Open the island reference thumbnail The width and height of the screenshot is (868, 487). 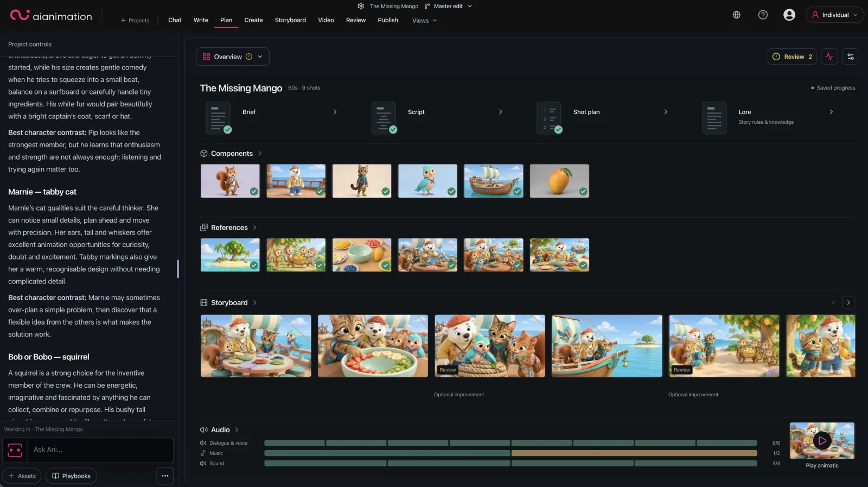230,255
